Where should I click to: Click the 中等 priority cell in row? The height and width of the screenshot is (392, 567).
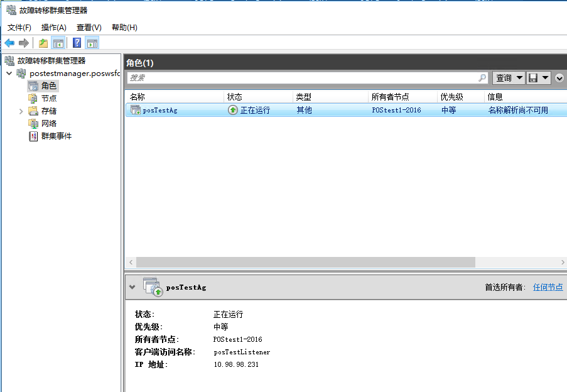click(449, 110)
